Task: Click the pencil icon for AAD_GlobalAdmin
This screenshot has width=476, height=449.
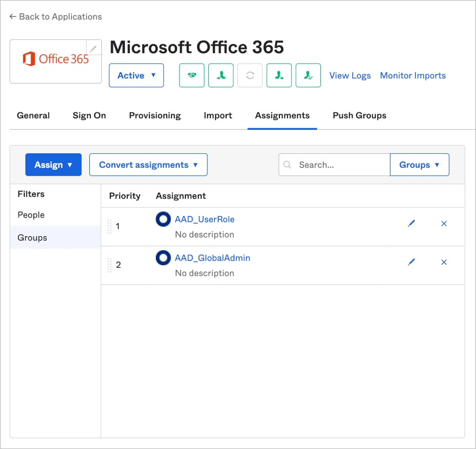Action: pos(411,262)
